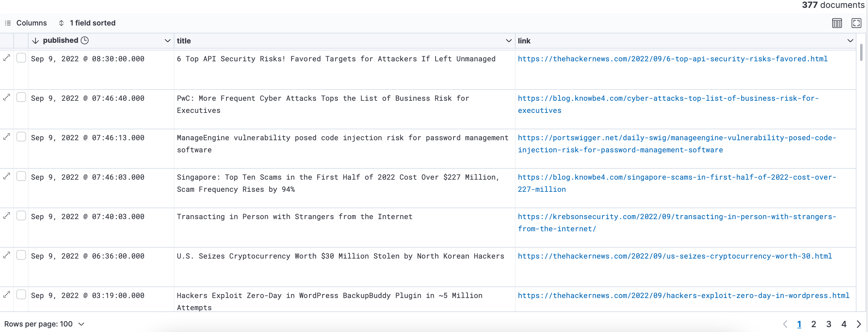Open link column header dropdown
868x332 pixels.
coord(850,41)
